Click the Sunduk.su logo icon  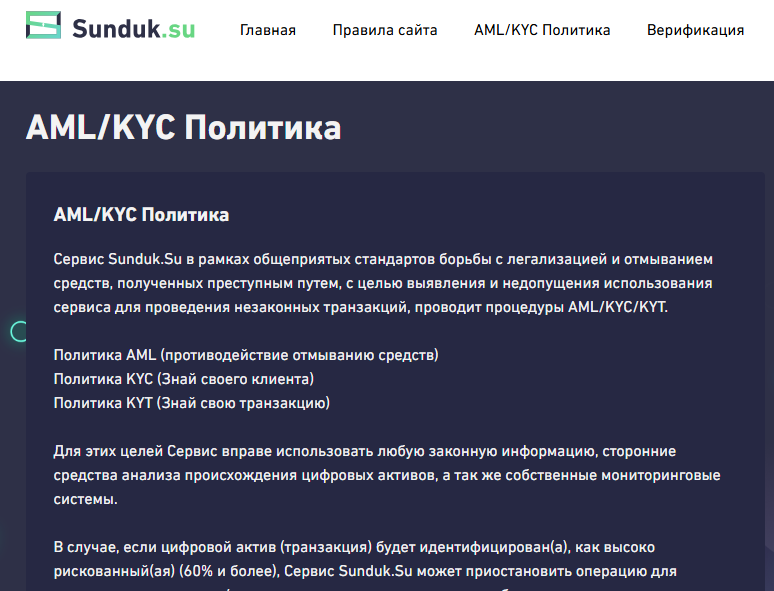pos(43,25)
